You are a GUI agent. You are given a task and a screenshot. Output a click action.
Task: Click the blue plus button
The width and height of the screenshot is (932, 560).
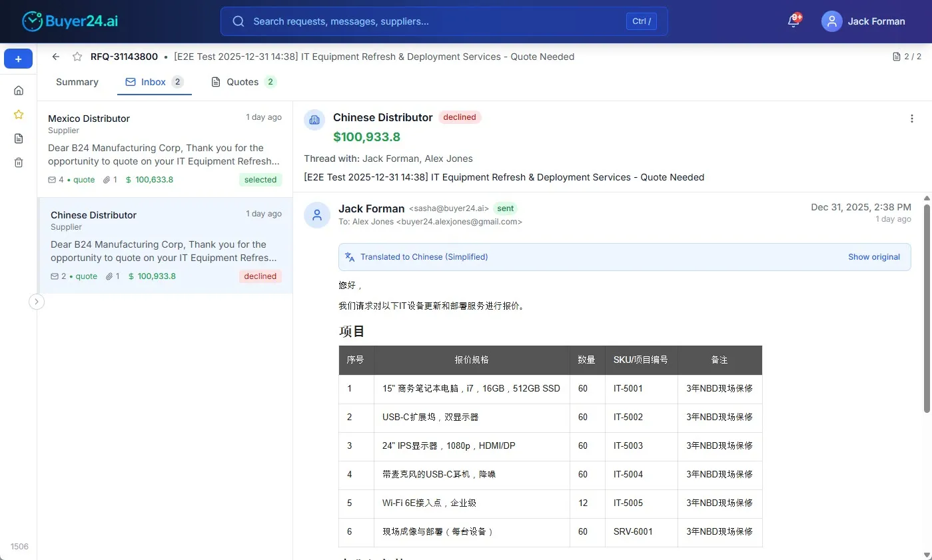tap(18, 59)
